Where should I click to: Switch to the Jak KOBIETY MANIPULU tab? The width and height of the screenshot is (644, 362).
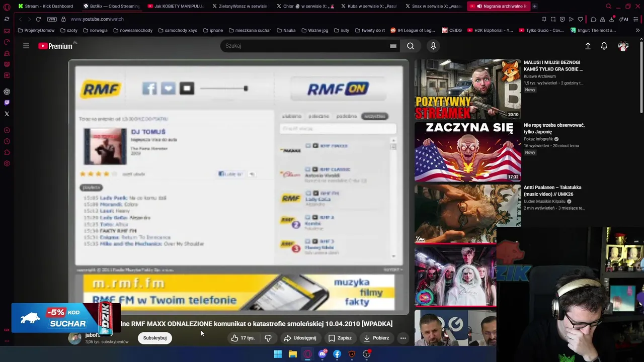[176, 7]
